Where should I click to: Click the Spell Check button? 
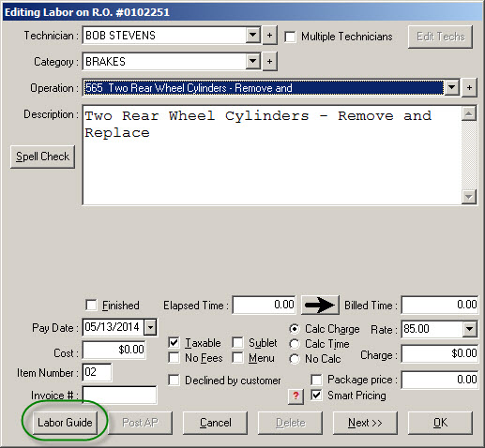(42, 157)
